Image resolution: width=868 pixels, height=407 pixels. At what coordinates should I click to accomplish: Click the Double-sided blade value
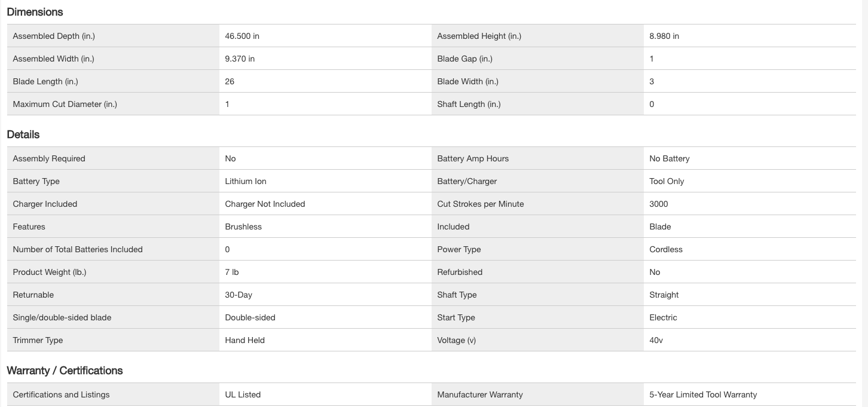[250, 317]
